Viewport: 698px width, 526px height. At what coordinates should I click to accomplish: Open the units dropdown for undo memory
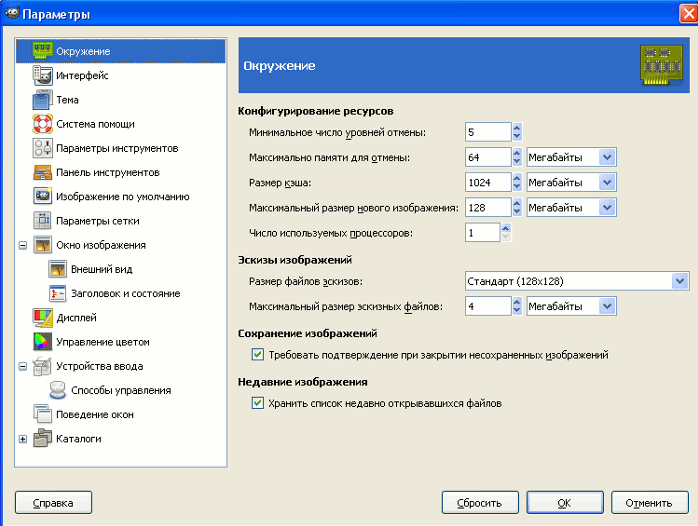[x=607, y=157]
